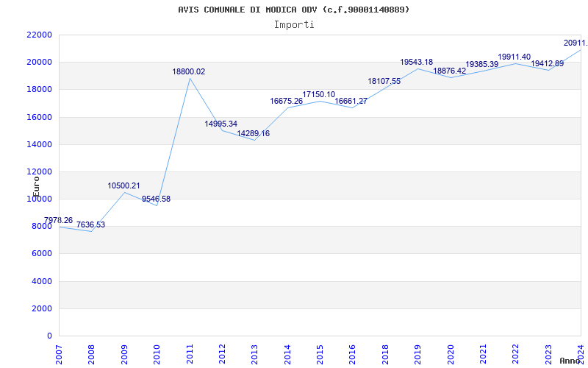Click the 2013 year label
Image resolution: width=588 pixels, height=368 pixels.
tap(254, 355)
